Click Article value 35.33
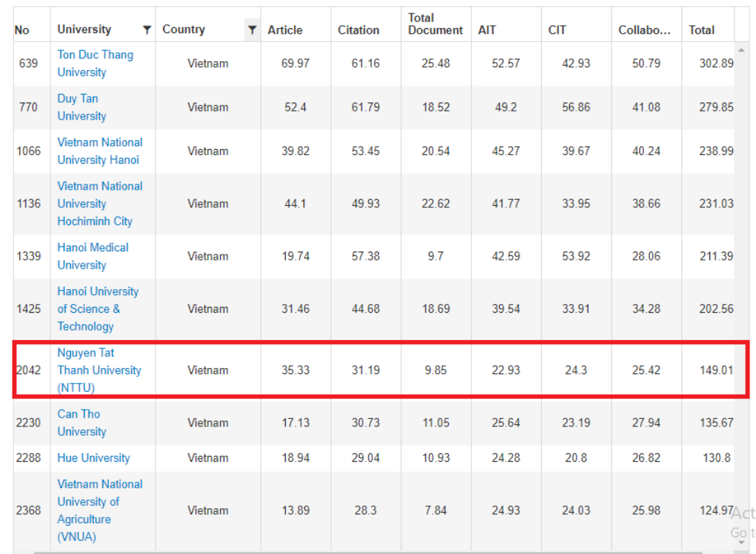The image size is (756, 554). (x=295, y=370)
